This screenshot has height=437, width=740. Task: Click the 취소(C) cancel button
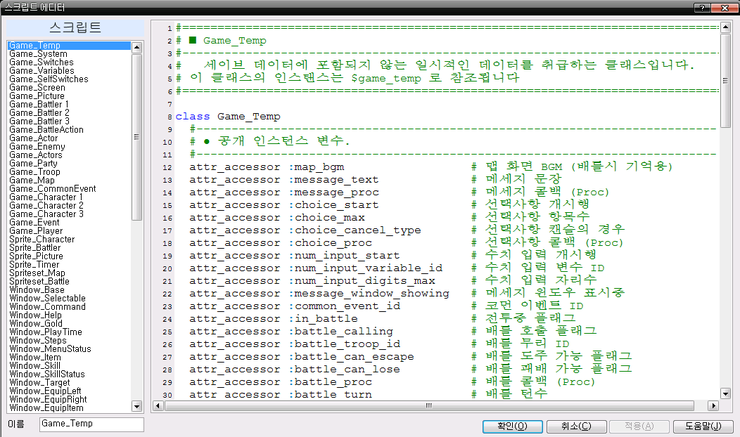(x=576, y=426)
